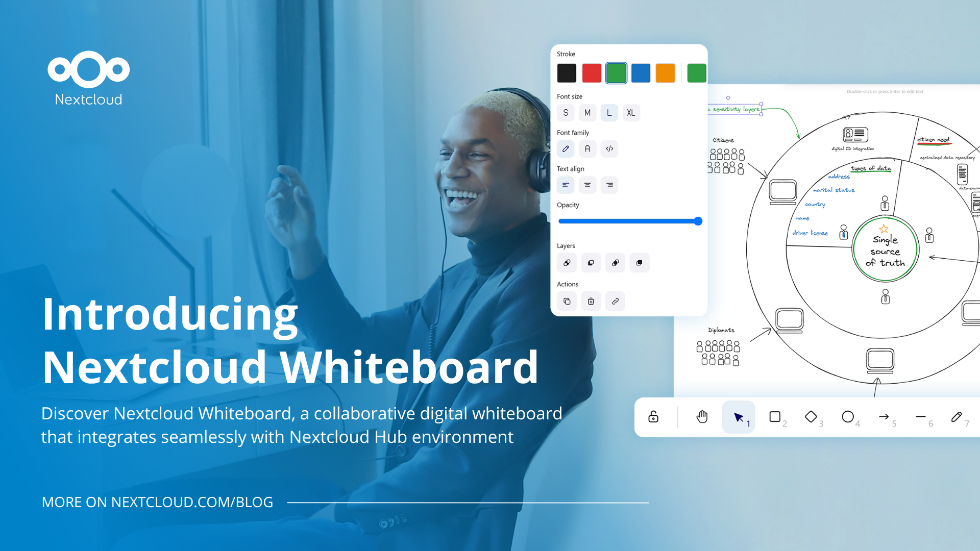Click the duplicate action button
This screenshot has height=551, width=980.
pyautogui.click(x=567, y=302)
